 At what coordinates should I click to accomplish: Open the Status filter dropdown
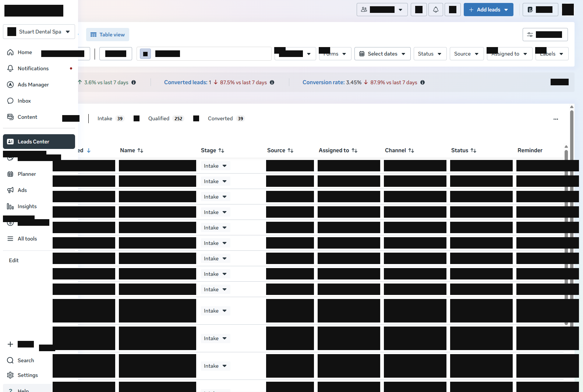(x=430, y=54)
